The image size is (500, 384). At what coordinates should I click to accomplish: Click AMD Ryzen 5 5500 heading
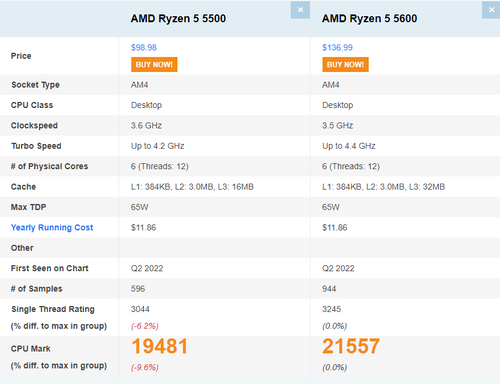[178, 18]
